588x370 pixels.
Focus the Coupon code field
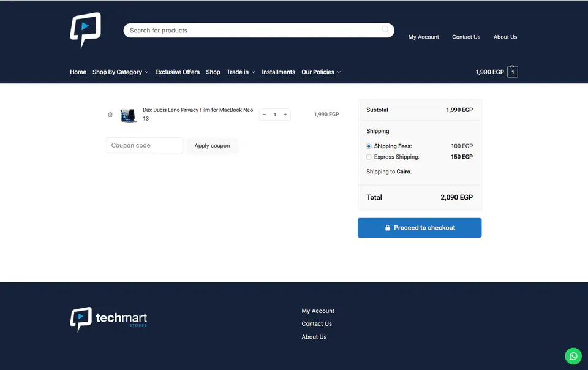pyautogui.click(x=145, y=145)
